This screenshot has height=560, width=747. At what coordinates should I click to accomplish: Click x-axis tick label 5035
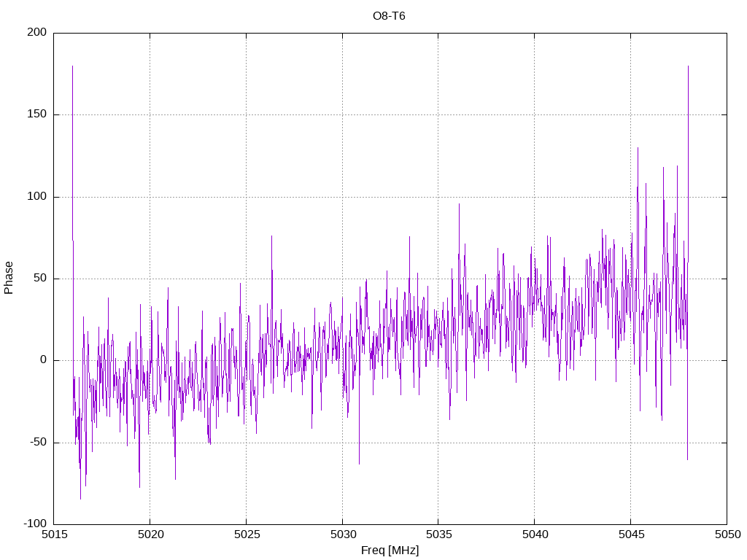pos(439,534)
